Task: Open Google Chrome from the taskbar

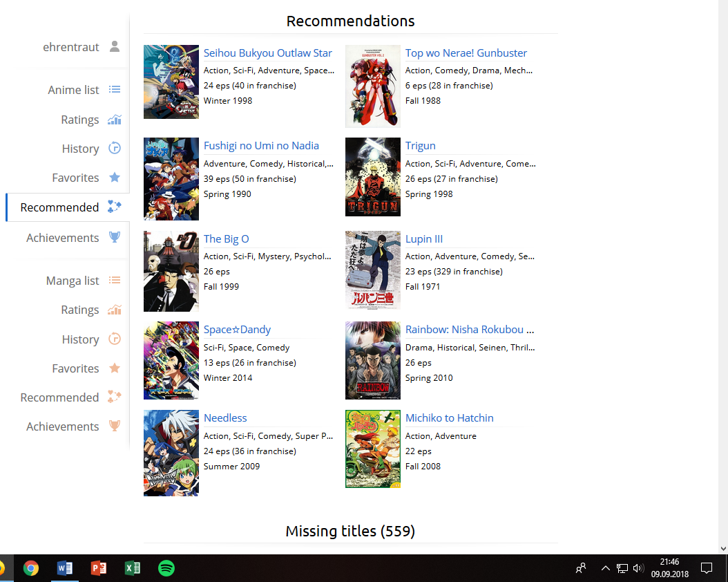Action: click(x=31, y=568)
